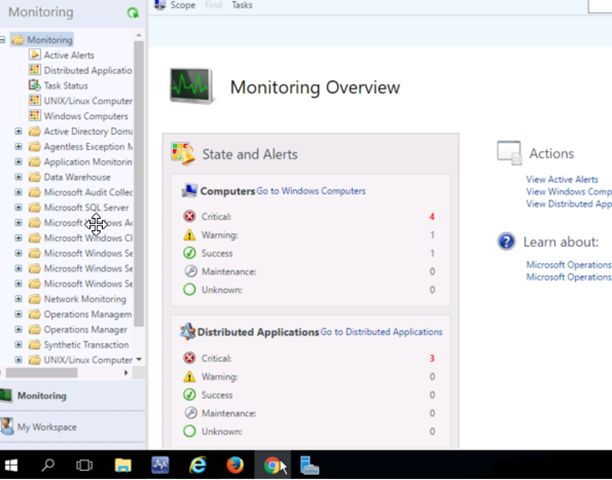This screenshot has height=480, width=612.
Task: Select the Distributed Applications state icon in tree
Action: (x=34, y=70)
